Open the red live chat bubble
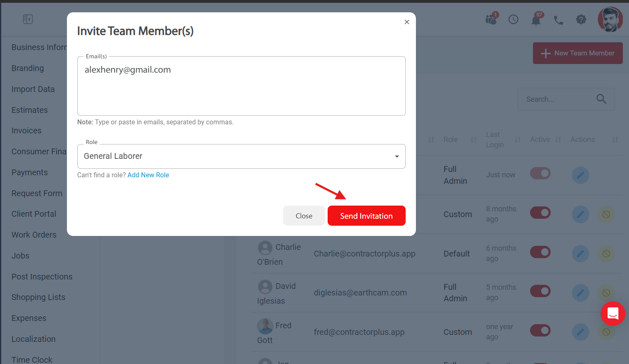 click(x=613, y=314)
